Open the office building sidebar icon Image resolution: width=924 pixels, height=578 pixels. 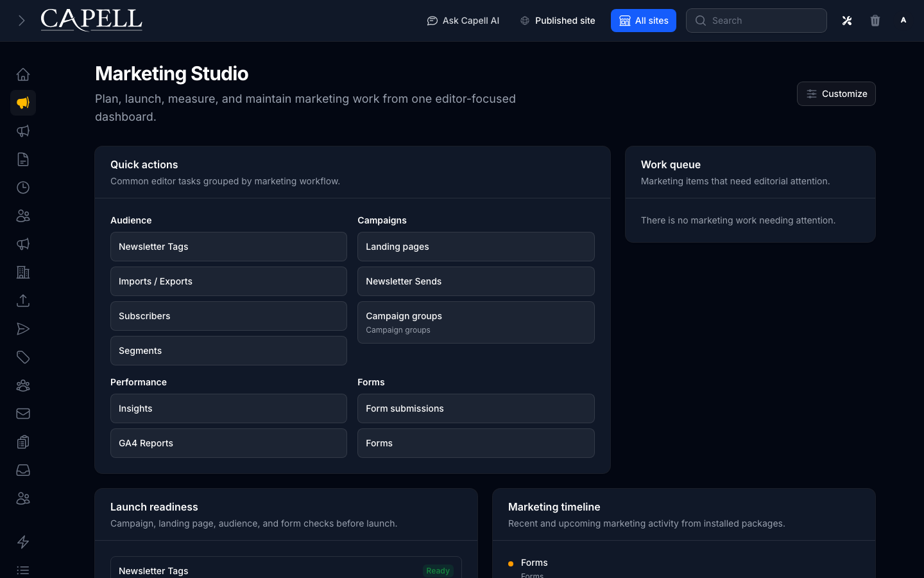coord(23,272)
